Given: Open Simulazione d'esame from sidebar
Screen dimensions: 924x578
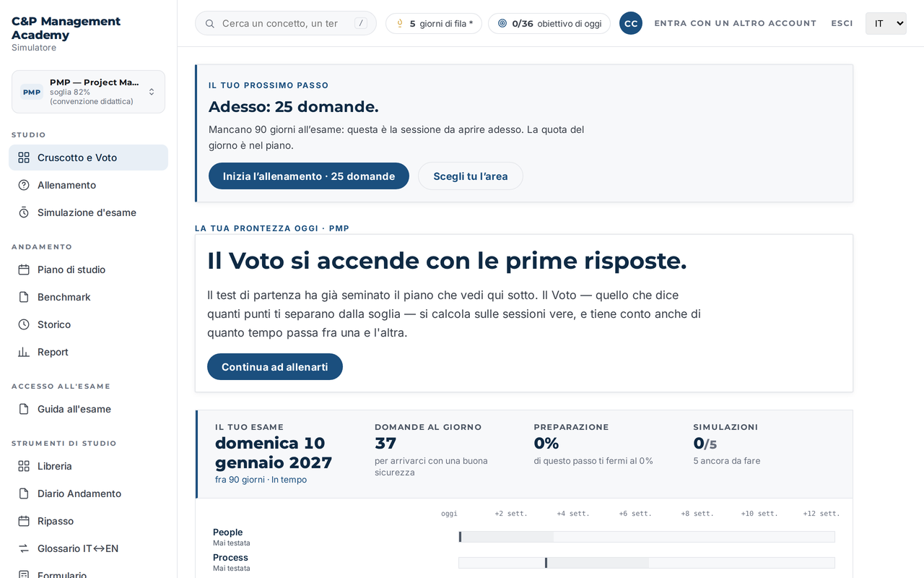Looking at the screenshot, I should click(88, 212).
